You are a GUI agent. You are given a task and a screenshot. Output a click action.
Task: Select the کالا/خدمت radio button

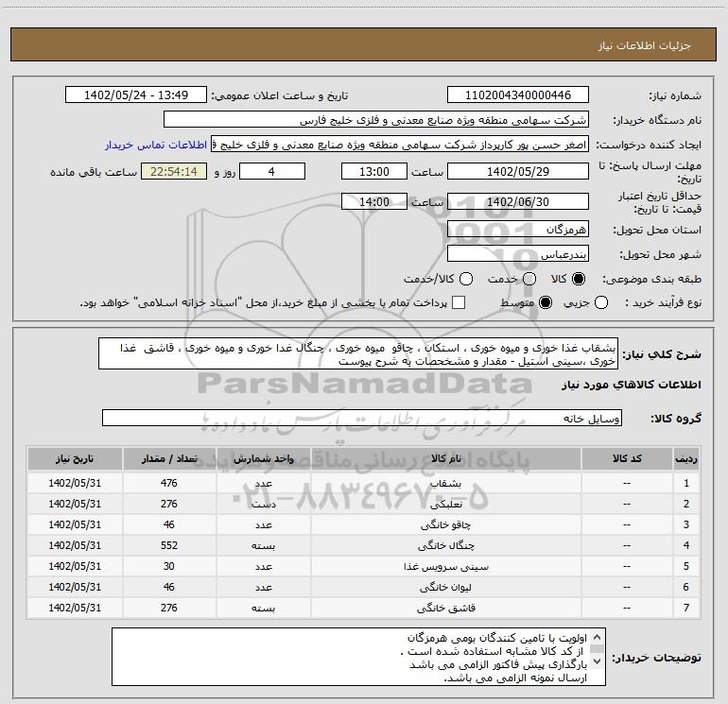coord(466,279)
